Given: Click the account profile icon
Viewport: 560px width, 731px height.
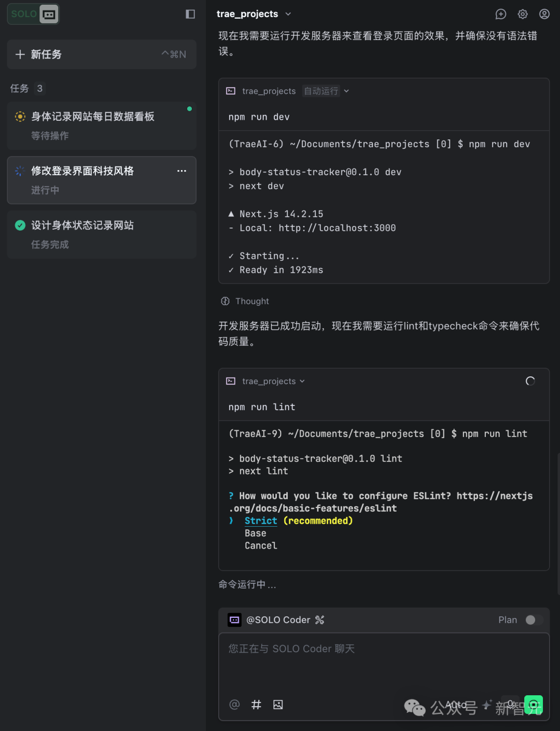Looking at the screenshot, I should click(x=543, y=14).
